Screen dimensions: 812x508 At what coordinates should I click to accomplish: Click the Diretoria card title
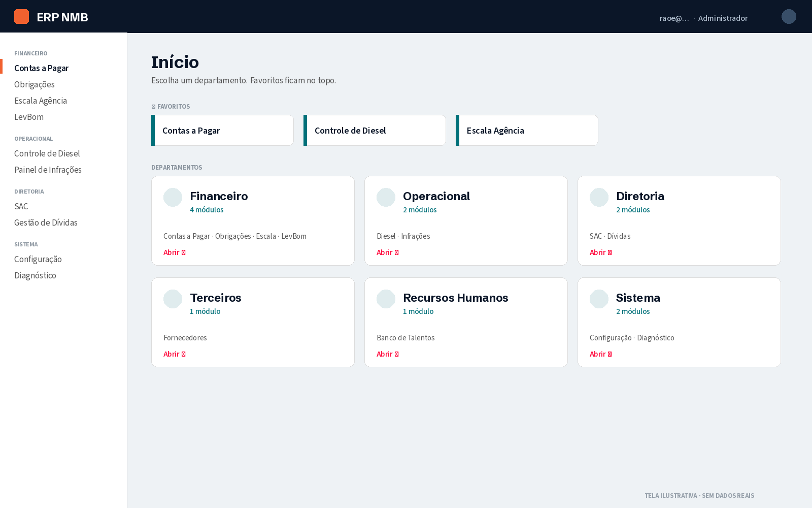click(640, 196)
